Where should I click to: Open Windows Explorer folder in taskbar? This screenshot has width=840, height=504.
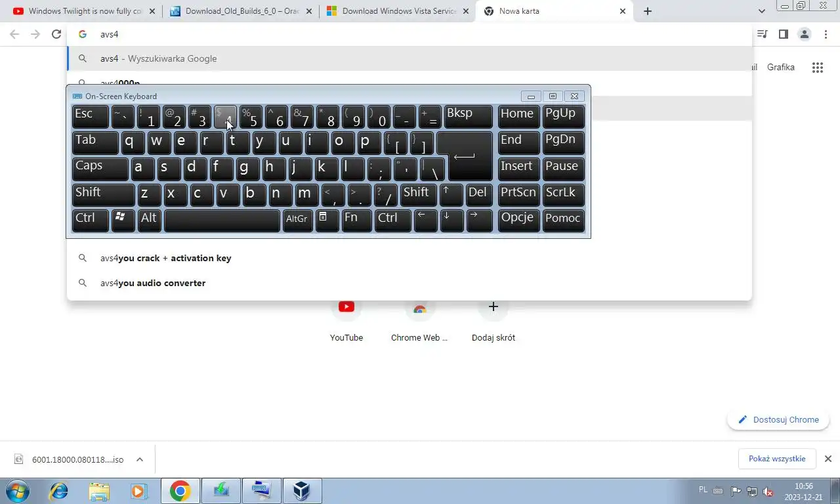99,491
